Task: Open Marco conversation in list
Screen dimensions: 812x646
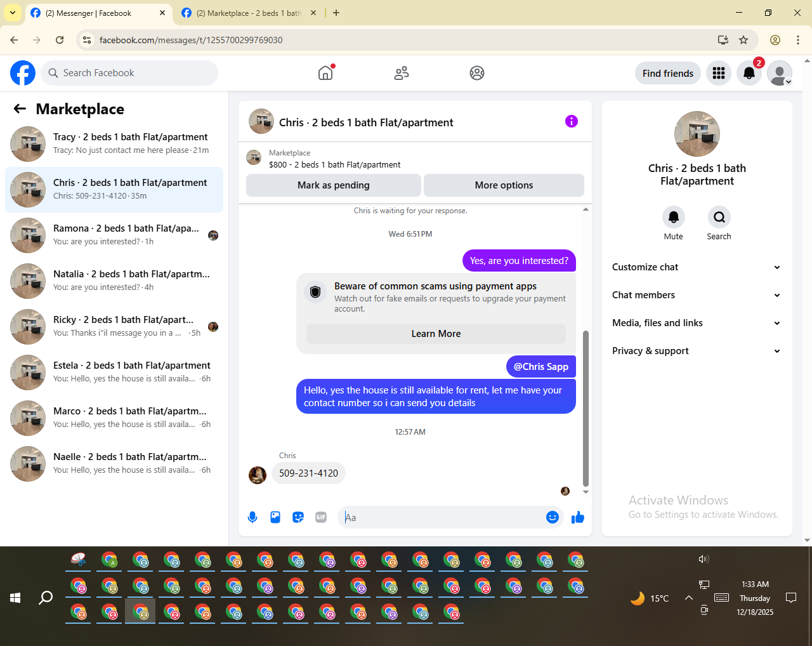Action: pos(114,418)
